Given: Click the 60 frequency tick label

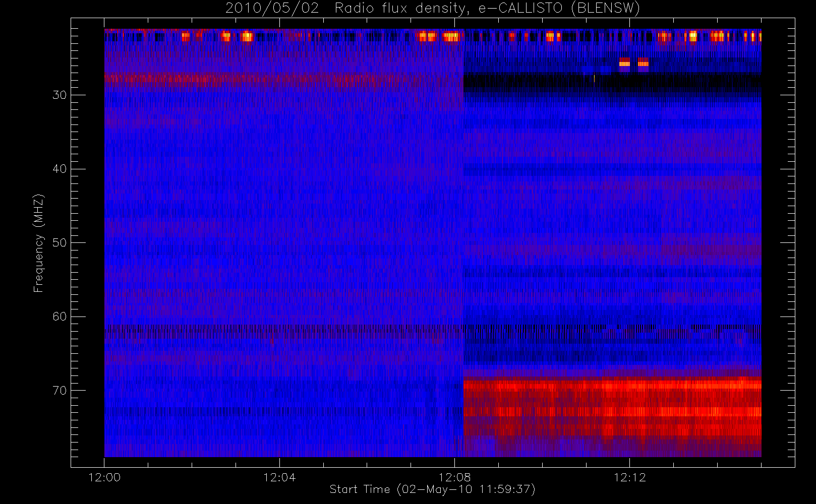Looking at the screenshot, I should pos(60,317).
